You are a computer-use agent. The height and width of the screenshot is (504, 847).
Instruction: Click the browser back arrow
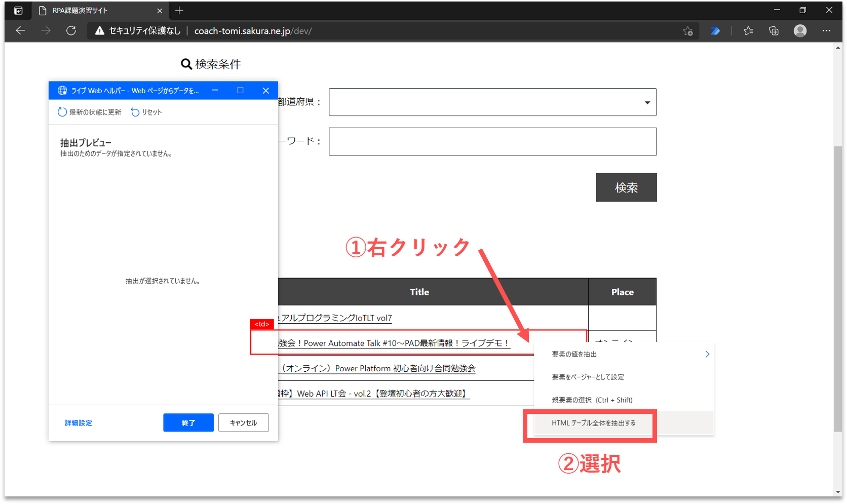tap(21, 31)
